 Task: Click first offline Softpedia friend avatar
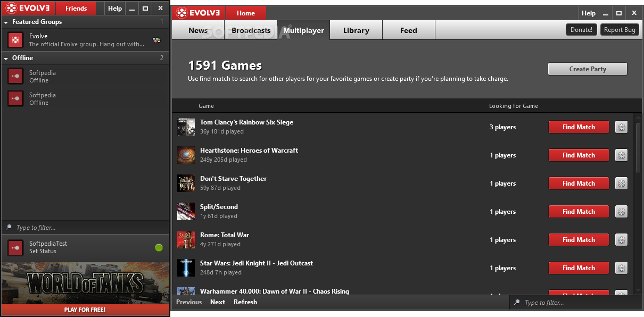click(x=15, y=76)
